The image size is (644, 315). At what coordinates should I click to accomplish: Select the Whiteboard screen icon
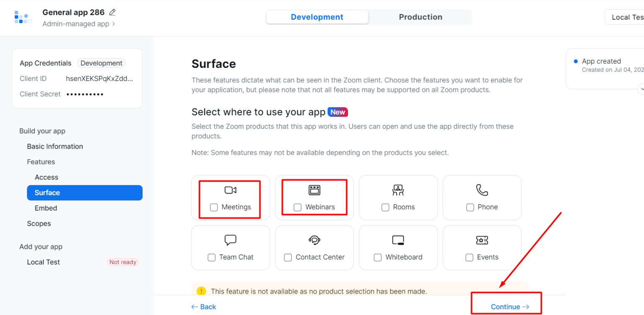click(398, 240)
